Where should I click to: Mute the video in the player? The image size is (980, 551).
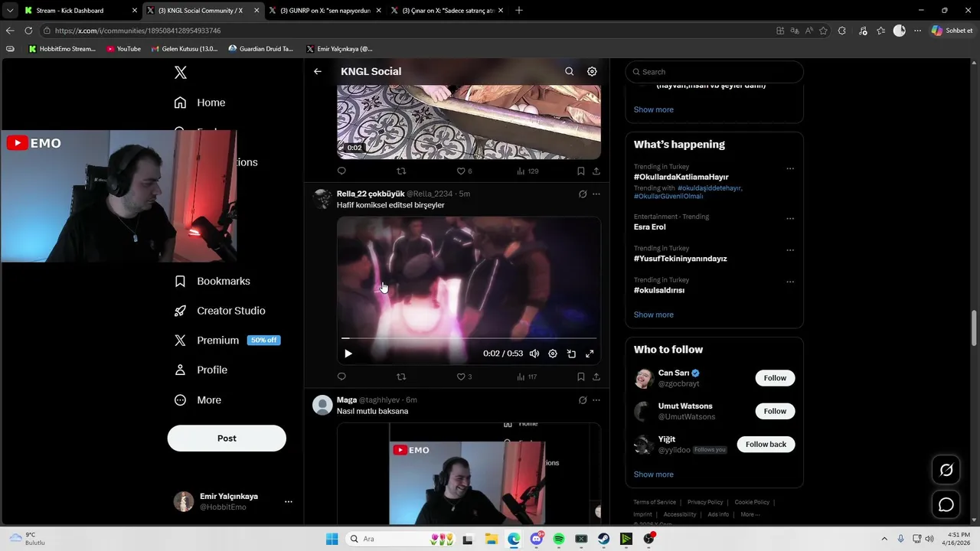click(534, 354)
